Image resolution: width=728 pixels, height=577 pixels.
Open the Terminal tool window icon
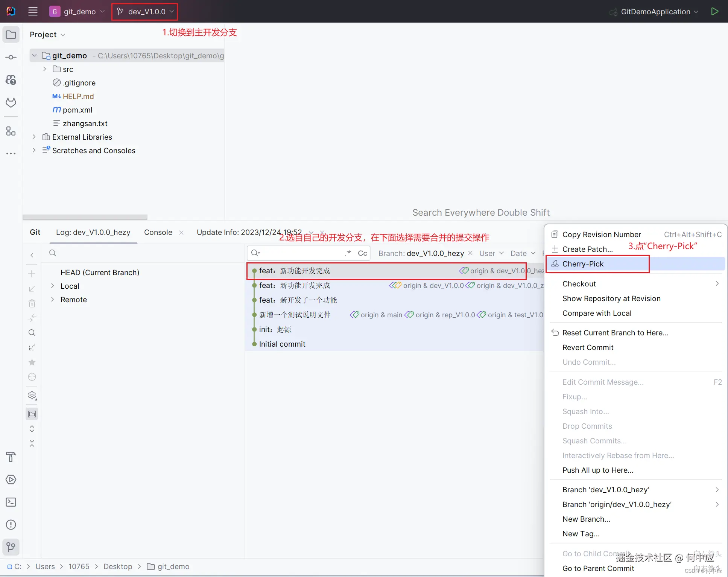[11, 502]
